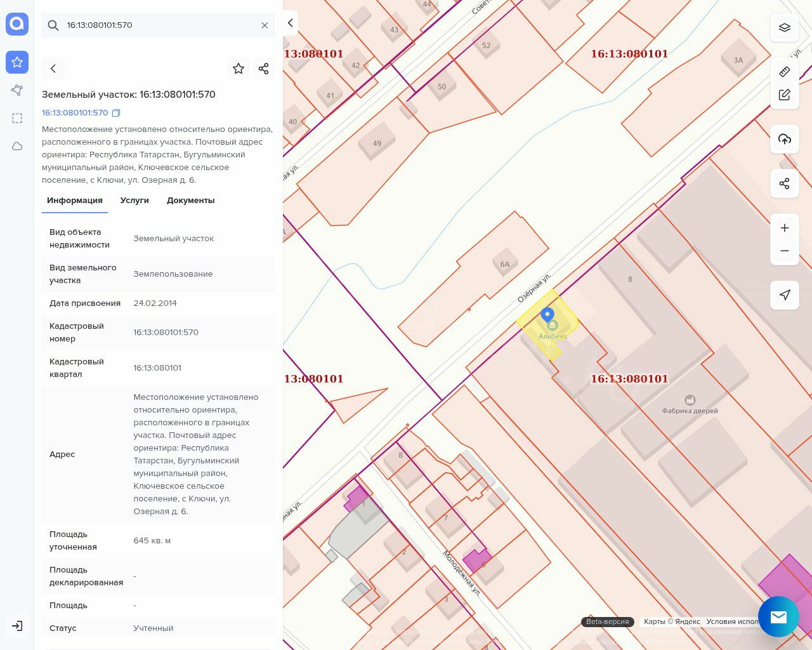Clear the search field with X
This screenshot has height=650, width=812.
click(265, 25)
